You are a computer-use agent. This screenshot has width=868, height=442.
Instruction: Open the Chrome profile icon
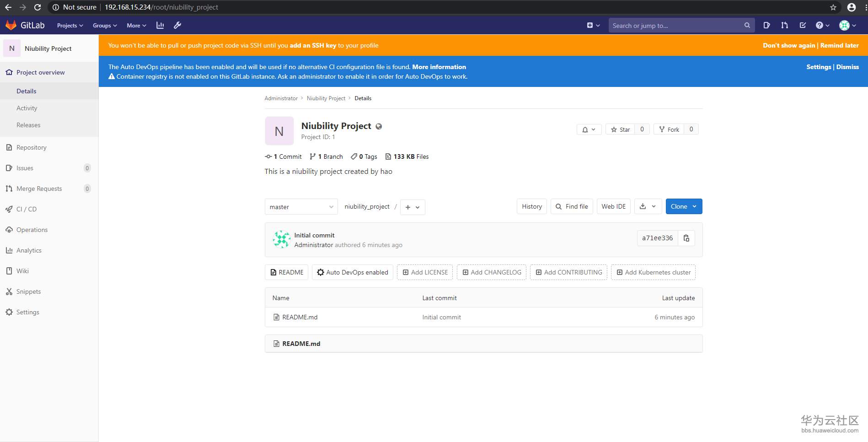tap(852, 7)
